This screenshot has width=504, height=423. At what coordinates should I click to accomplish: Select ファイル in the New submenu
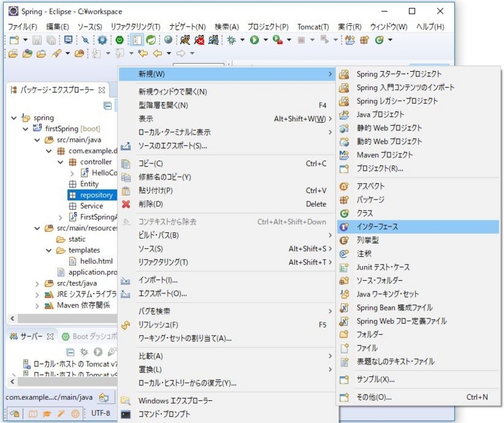[x=418, y=348]
